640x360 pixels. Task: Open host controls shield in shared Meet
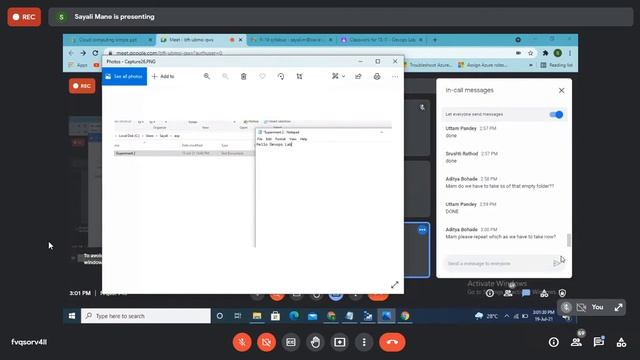coord(562,293)
